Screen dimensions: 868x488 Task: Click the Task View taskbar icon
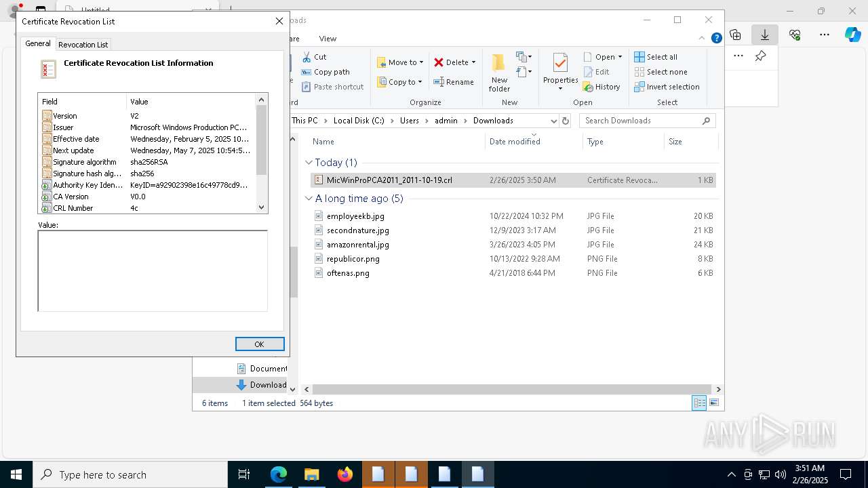click(x=244, y=474)
